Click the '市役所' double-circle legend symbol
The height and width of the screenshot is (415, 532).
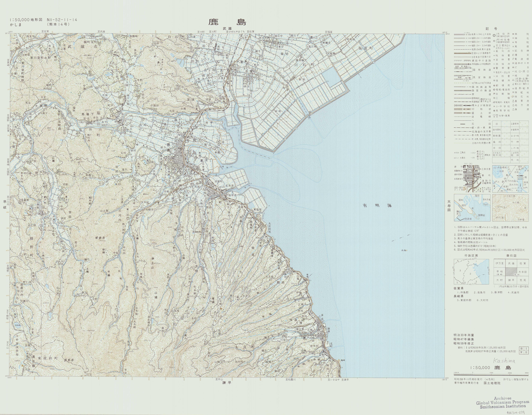pos(494,36)
